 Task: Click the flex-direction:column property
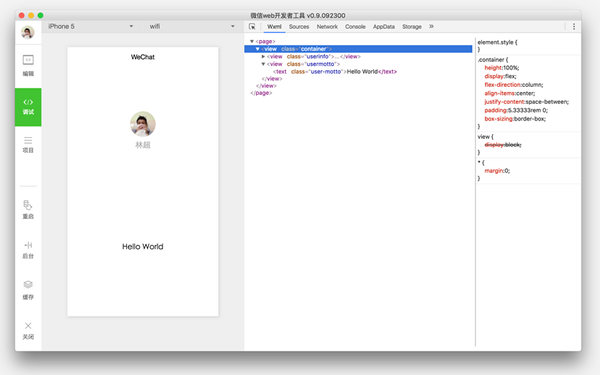pyautogui.click(x=514, y=85)
